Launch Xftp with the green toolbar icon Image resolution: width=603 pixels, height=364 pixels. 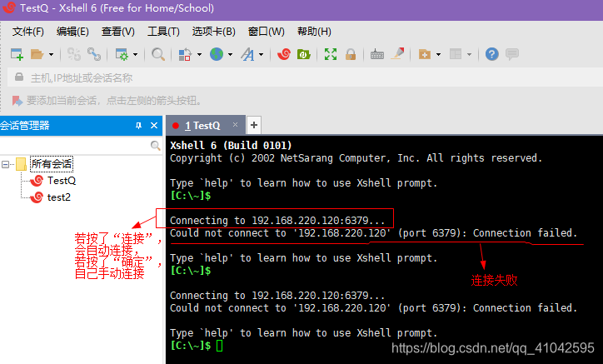(x=303, y=54)
